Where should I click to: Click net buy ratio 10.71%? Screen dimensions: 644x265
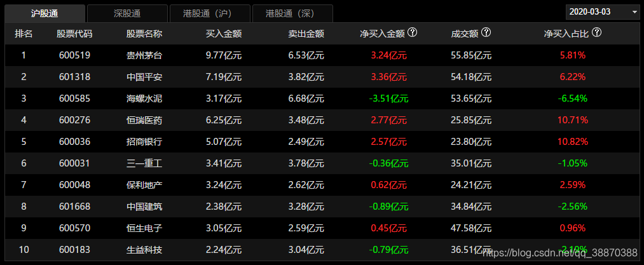click(573, 120)
